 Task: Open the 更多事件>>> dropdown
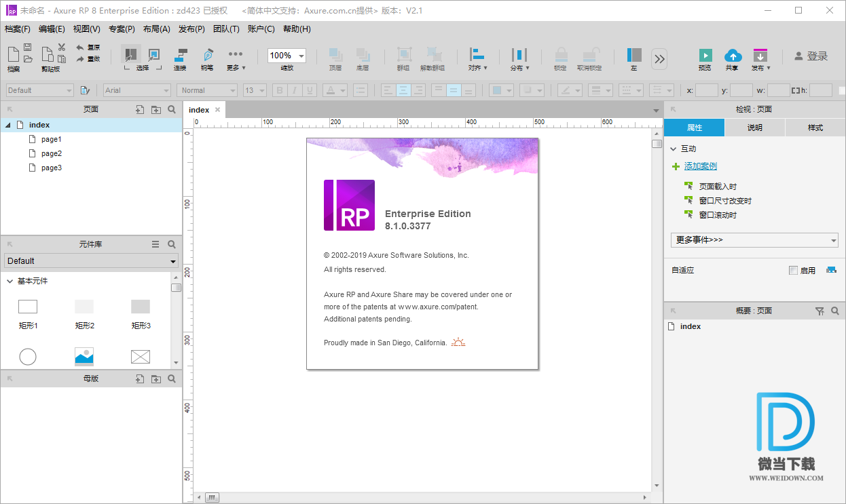pos(754,240)
